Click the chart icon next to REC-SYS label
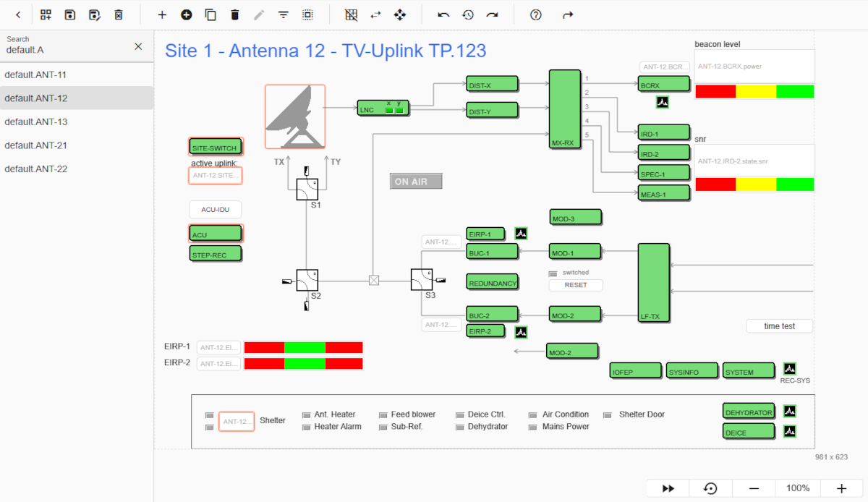The height and width of the screenshot is (502, 868). pos(789,368)
